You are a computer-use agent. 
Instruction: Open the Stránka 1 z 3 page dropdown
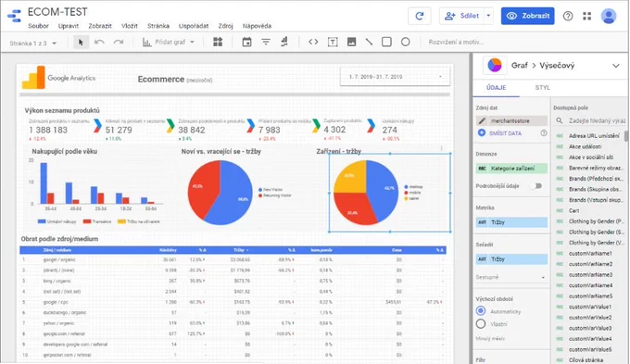tap(33, 43)
